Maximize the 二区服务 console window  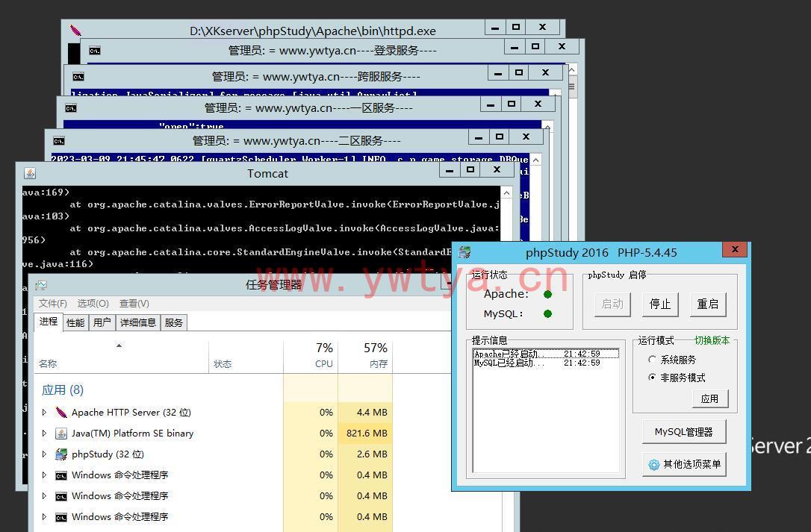tap(499, 137)
